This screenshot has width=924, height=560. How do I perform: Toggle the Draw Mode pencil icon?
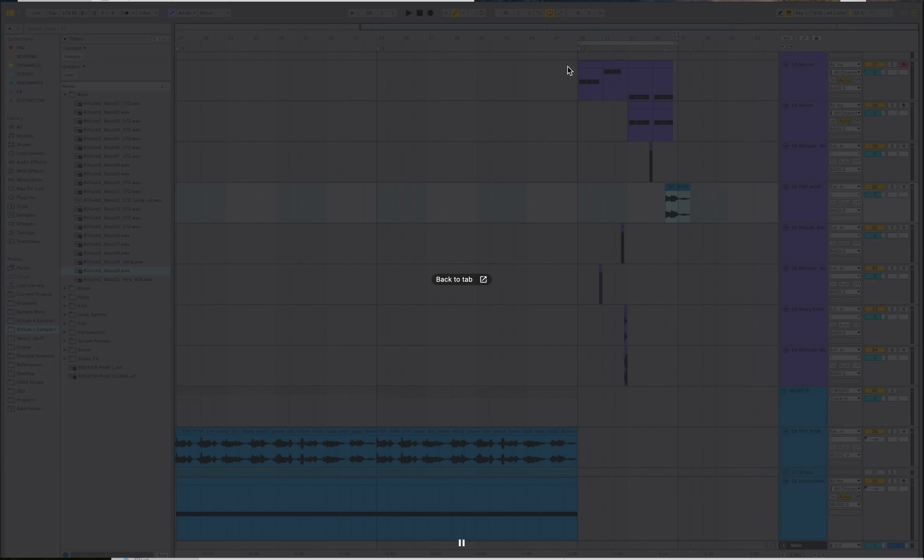click(780, 13)
